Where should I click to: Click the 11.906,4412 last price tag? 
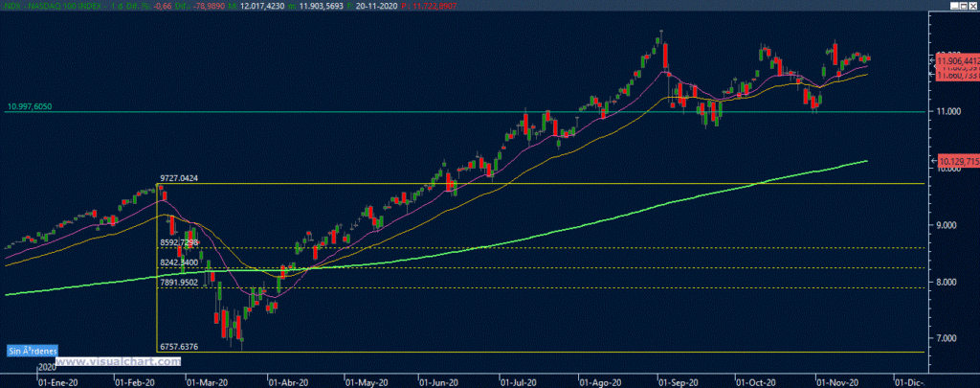coord(957,60)
